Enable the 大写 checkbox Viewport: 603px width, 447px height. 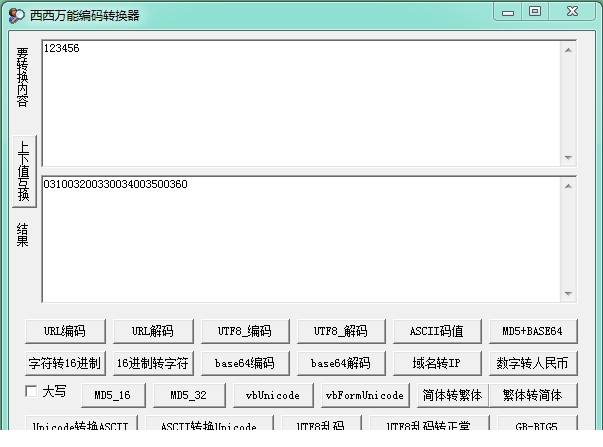pos(31,392)
